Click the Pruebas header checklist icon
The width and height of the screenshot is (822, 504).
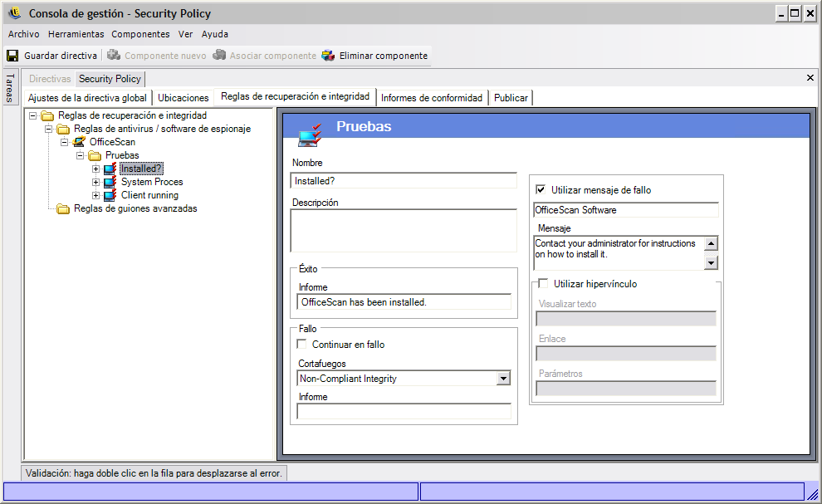point(310,135)
